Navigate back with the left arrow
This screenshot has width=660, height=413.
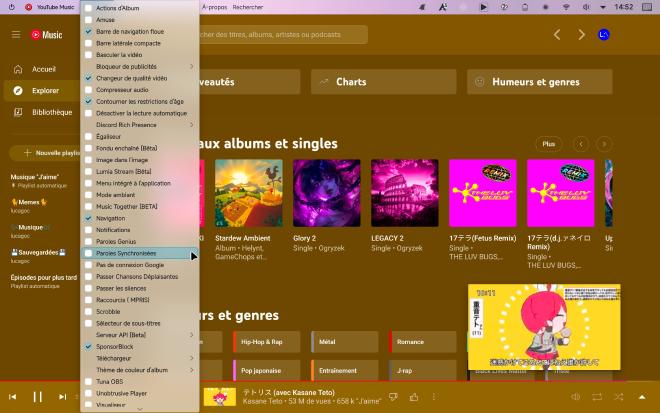tap(556, 35)
